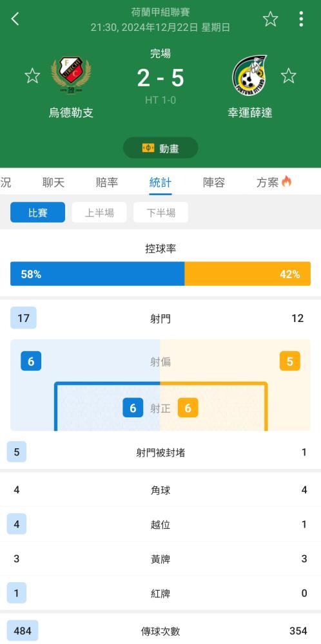Open the Fortuna Sittard team logo

249,77
